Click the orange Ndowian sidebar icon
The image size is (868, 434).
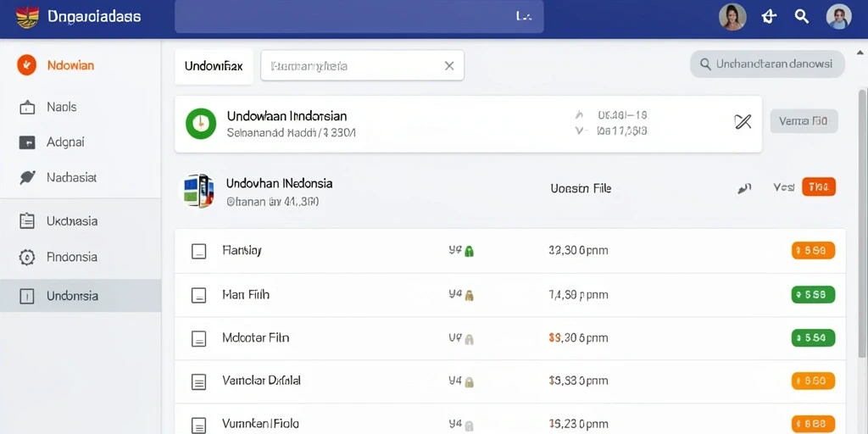(x=26, y=65)
